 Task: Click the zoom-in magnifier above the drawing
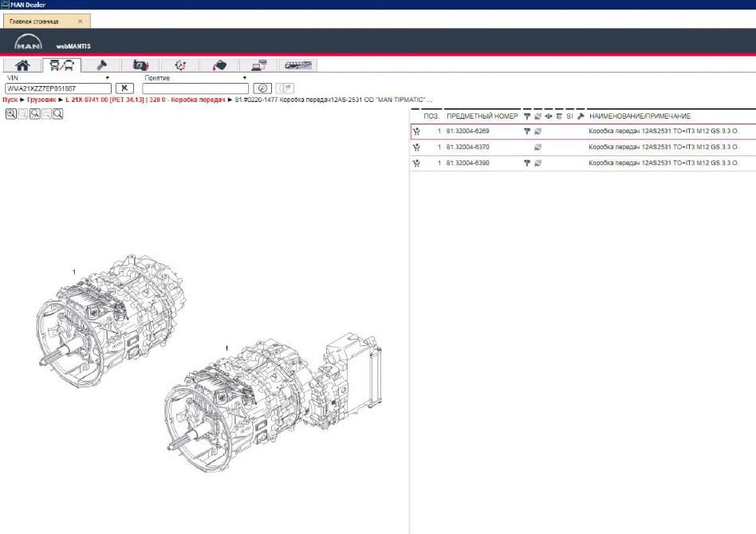click(11, 114)
